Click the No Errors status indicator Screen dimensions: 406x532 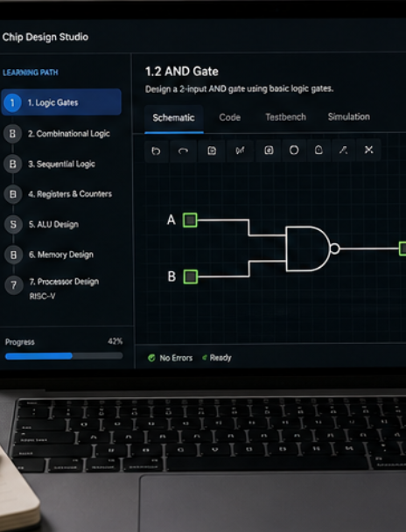(x=171, y=358)
